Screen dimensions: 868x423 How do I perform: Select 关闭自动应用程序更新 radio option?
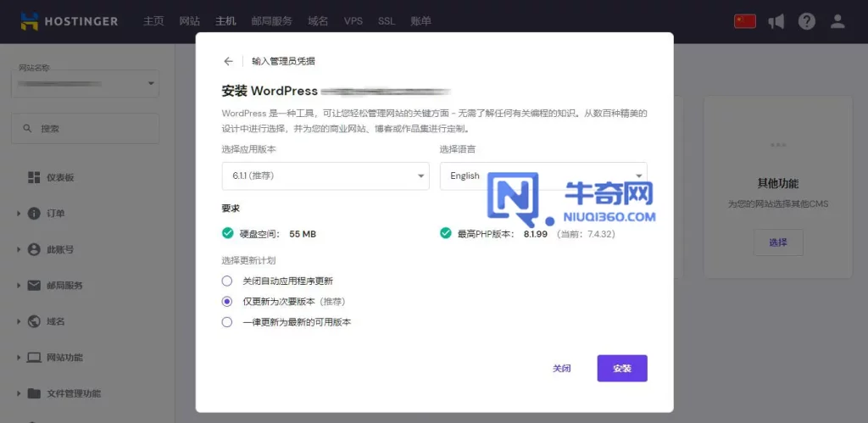[227, 281]
